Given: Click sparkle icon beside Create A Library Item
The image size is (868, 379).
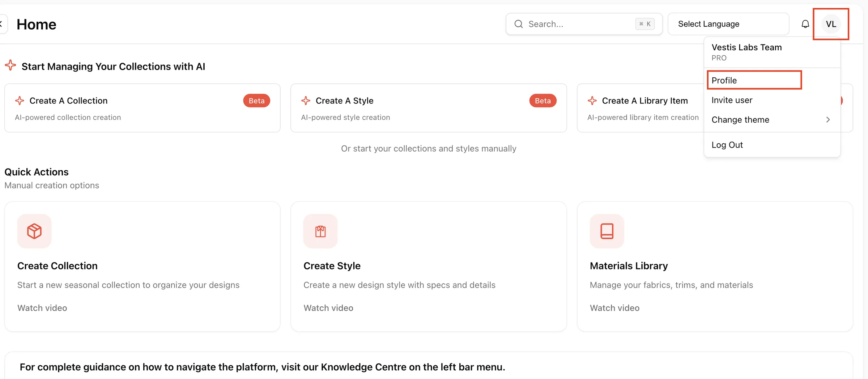Looking at the screenshot, I should [x=592, y=101].
